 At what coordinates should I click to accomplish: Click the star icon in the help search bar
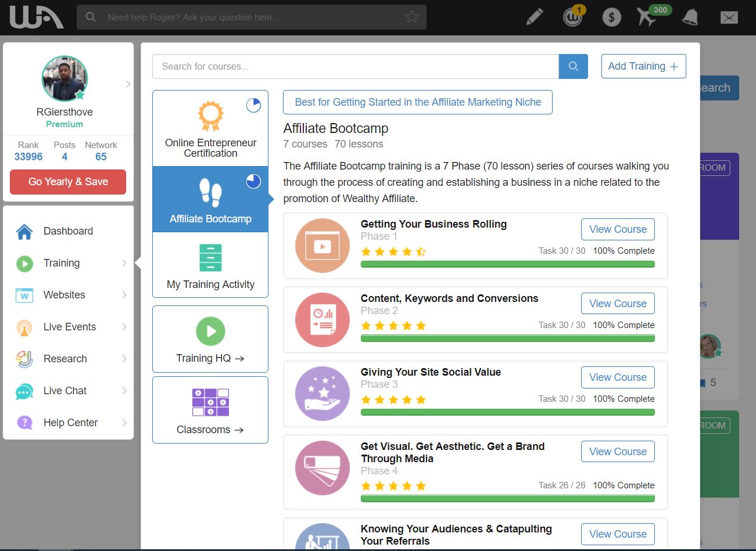coord(412,17)
